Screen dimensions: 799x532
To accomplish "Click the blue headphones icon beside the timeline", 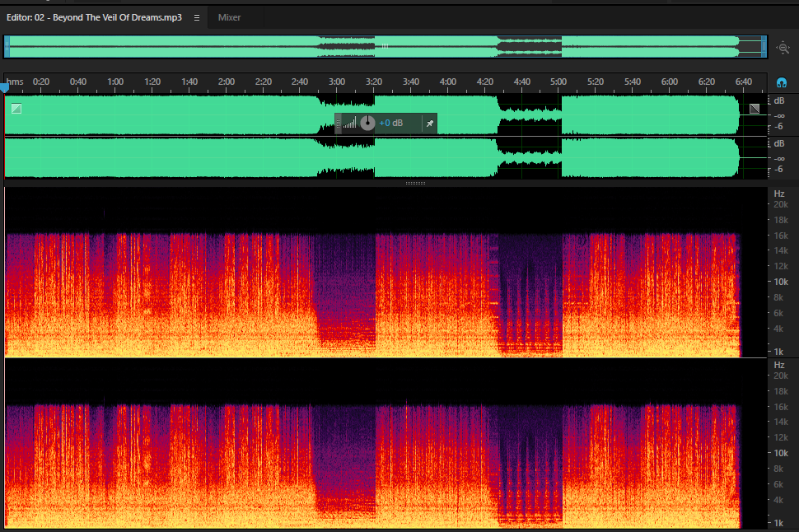I will [781, 82].
